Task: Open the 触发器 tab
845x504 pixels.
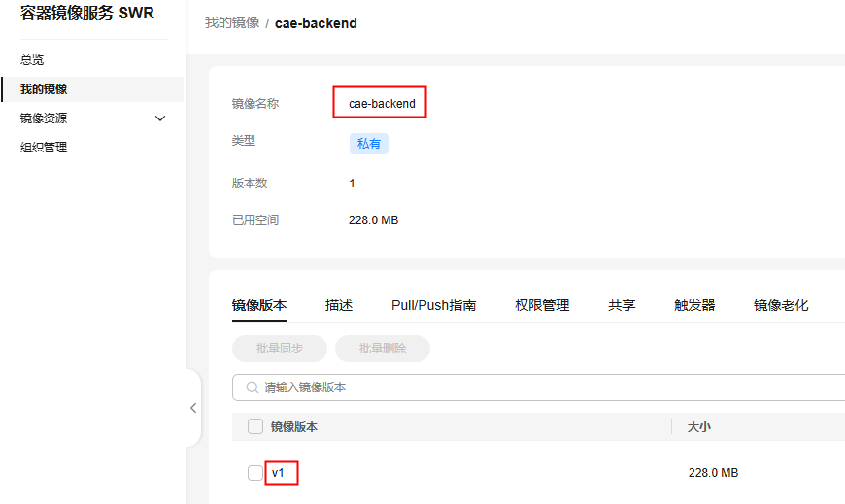Action: [x=694, y=305]
